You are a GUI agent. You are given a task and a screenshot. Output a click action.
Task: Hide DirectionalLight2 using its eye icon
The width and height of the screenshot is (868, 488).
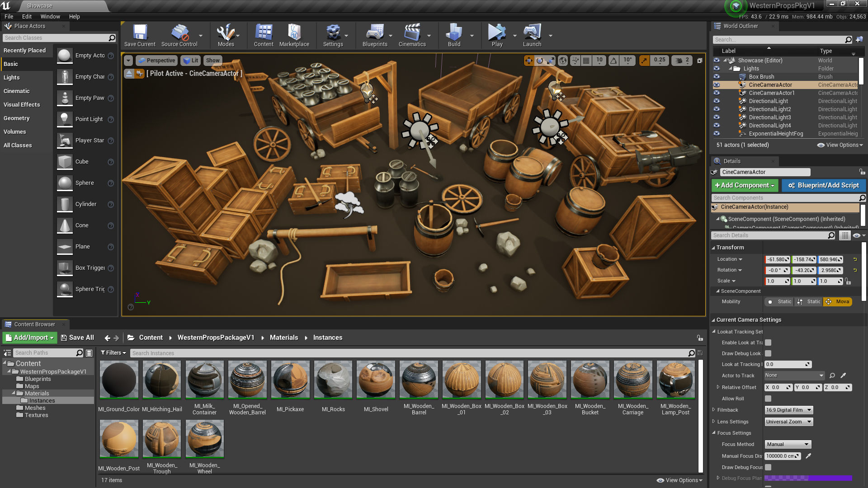point(717,109)
